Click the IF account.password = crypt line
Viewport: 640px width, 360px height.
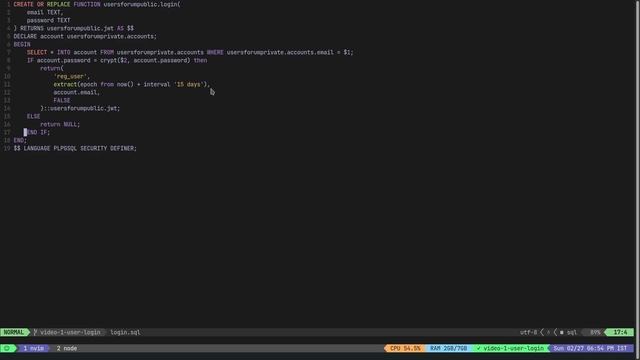click(117, 60)
